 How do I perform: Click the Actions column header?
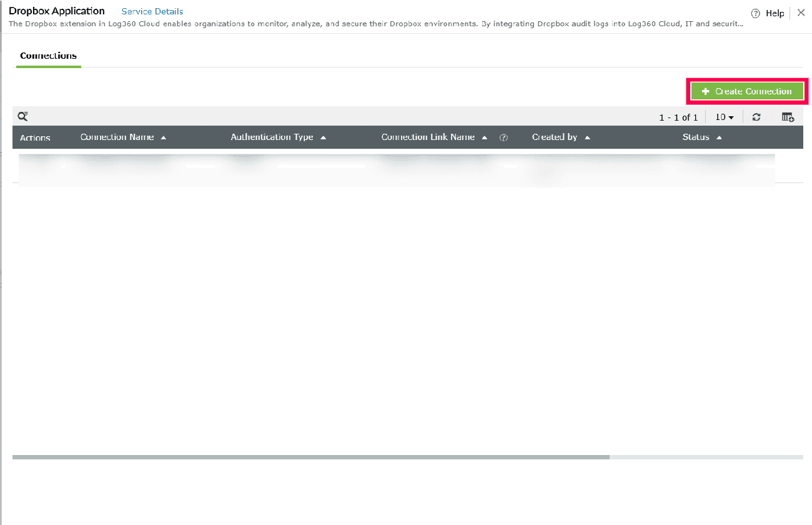click(35, 137)
